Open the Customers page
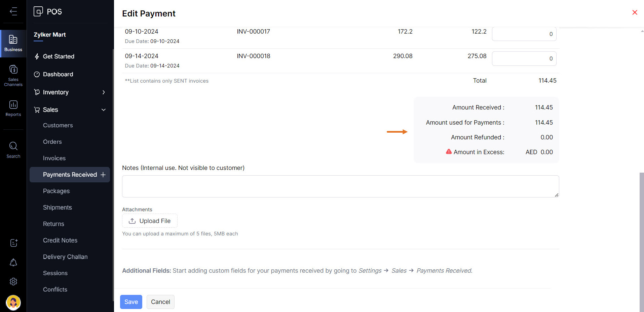Screen dimensions: 644x312 click(x=58, y=125)
